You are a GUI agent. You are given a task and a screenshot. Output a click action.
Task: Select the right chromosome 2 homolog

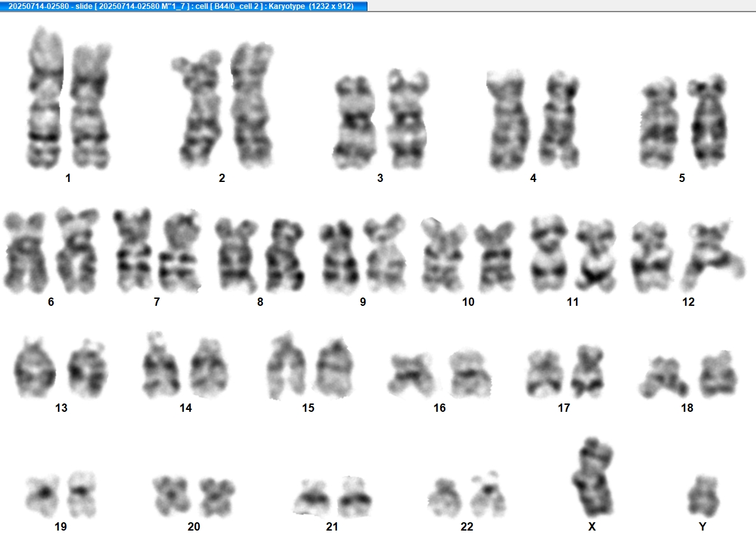[x=251, y=105]
